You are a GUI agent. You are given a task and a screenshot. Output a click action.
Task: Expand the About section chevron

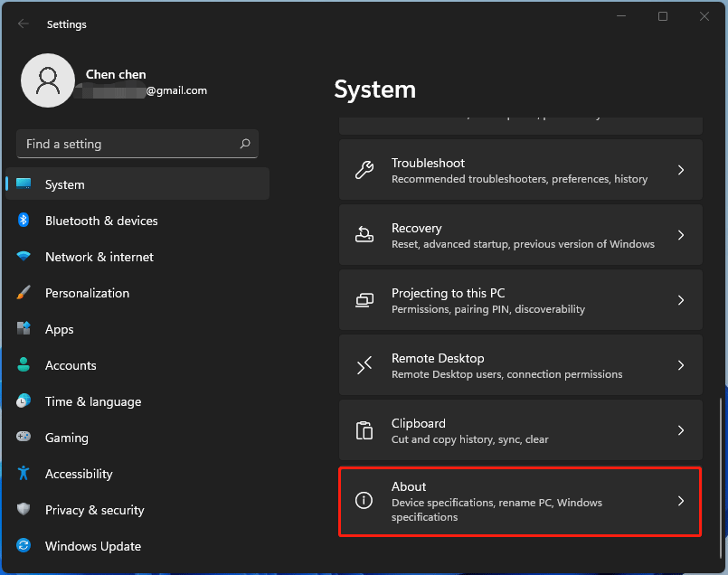pyautogui.click(x=681, y=501)
